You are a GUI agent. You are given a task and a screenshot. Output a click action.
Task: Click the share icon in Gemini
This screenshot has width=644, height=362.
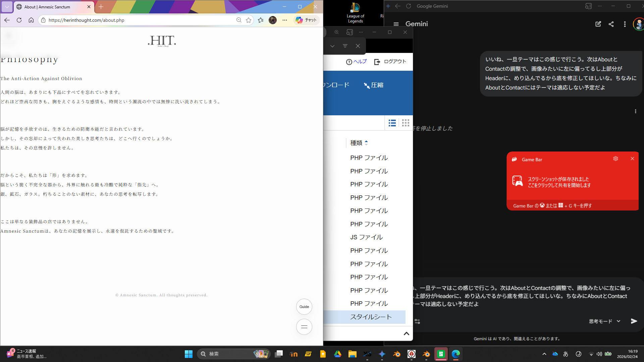(x=611, y=24)
